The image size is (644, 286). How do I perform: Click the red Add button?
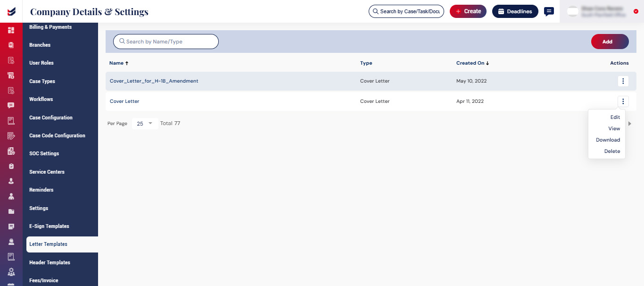(610, 42)
